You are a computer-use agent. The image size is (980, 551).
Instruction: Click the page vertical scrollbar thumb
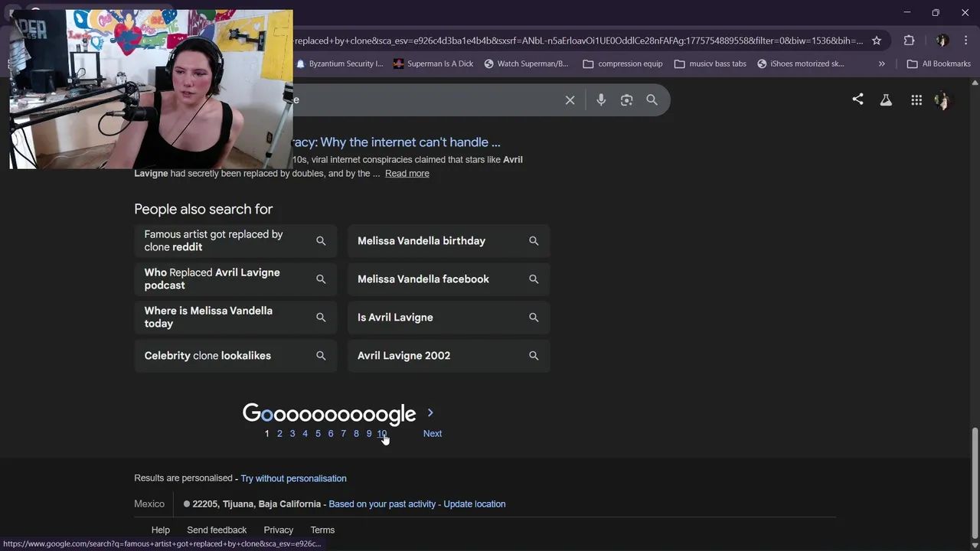(975, 484)
